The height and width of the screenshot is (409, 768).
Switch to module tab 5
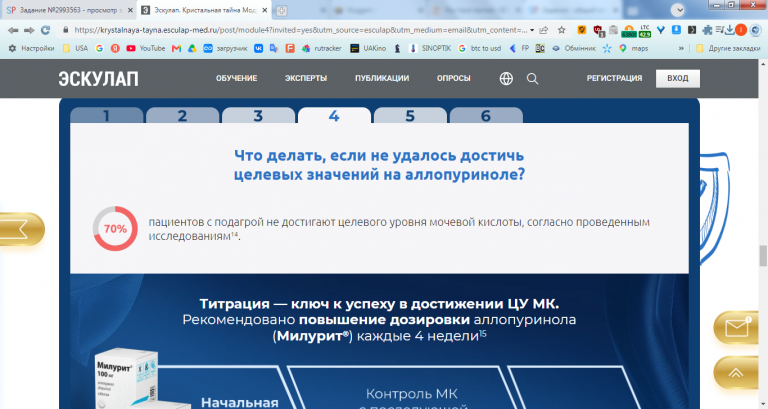tap(410, 116)
